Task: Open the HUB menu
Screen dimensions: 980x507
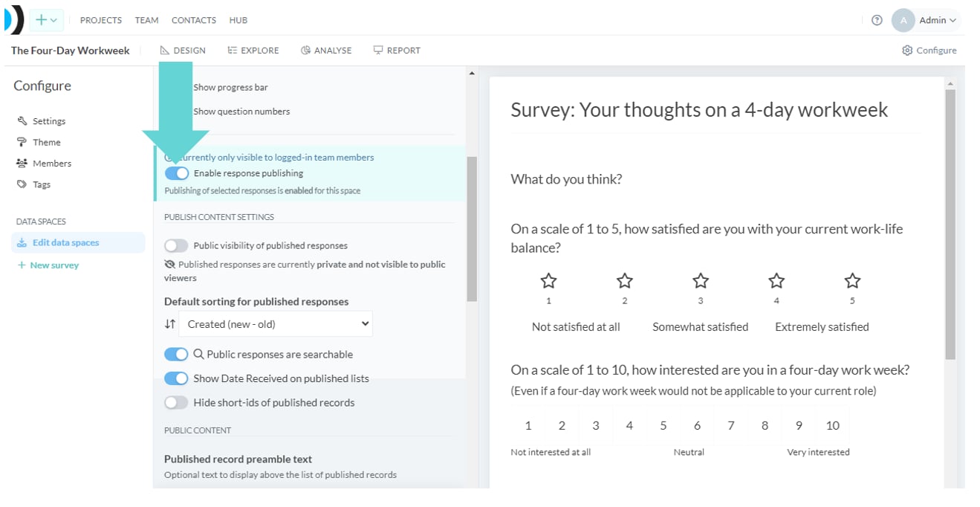Action: pos(238,20)
